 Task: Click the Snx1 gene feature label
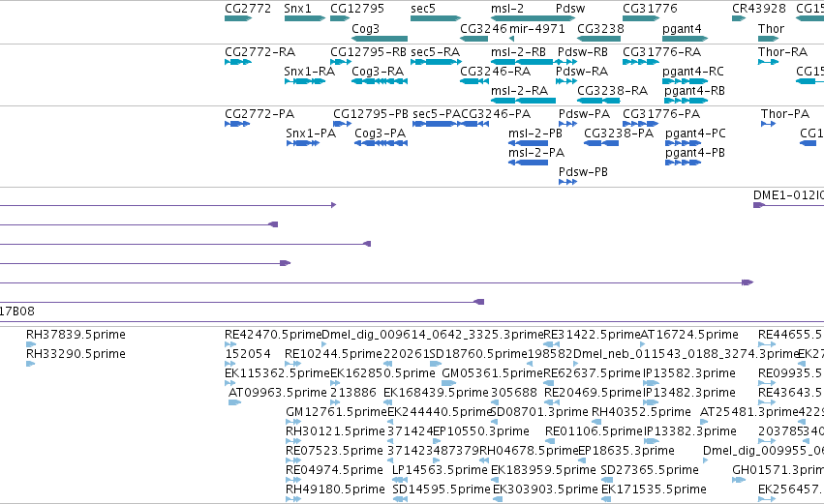click(x=297, y=9)
